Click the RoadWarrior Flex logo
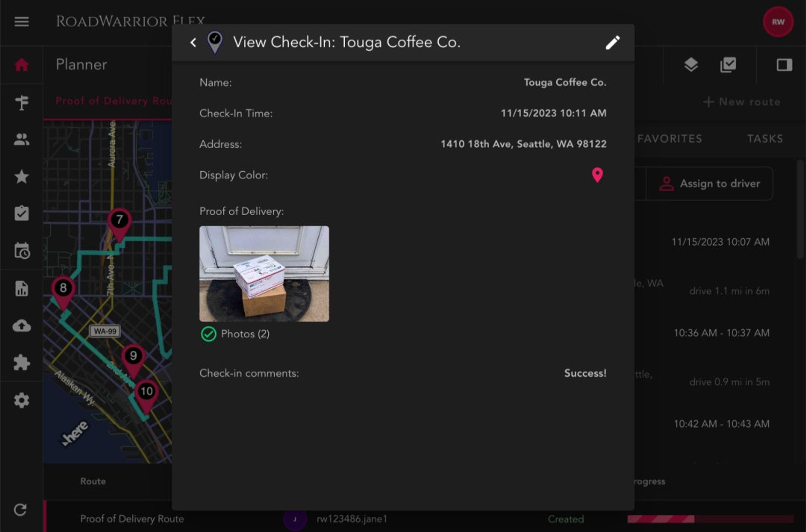 [x=131, y=21]
